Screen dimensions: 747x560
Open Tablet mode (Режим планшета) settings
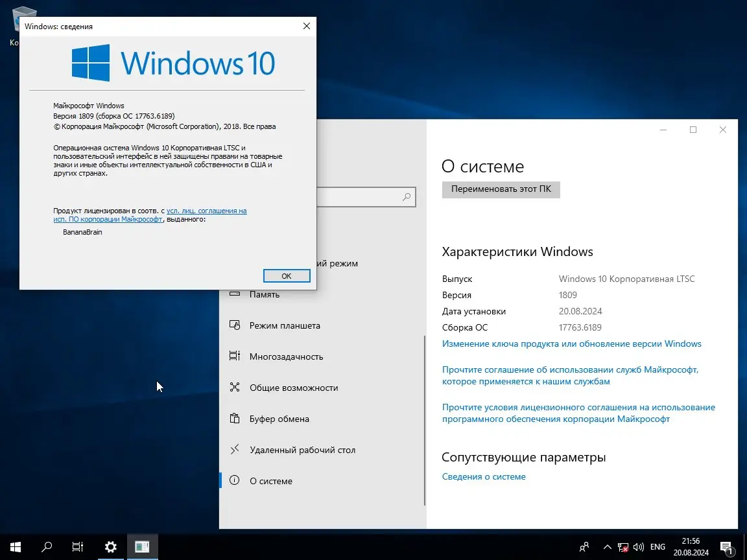click(x=284, y=325)
